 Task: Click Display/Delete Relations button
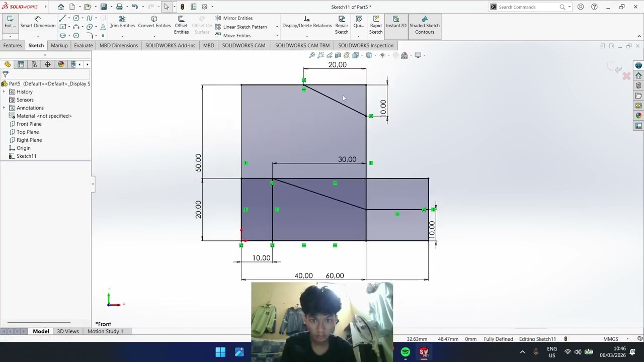[x=307, y=23]
